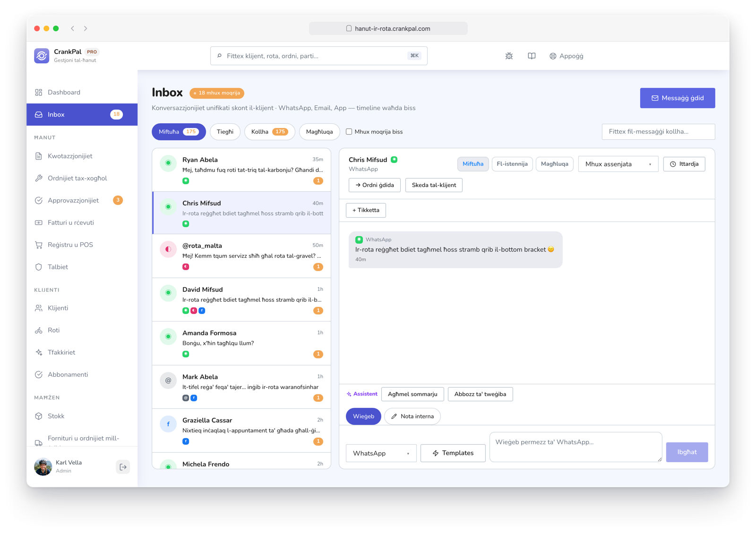Open Fatturi u rċevuti page
Image resolution: width=756 pixels, height=534 pixels.
(82, 222)
